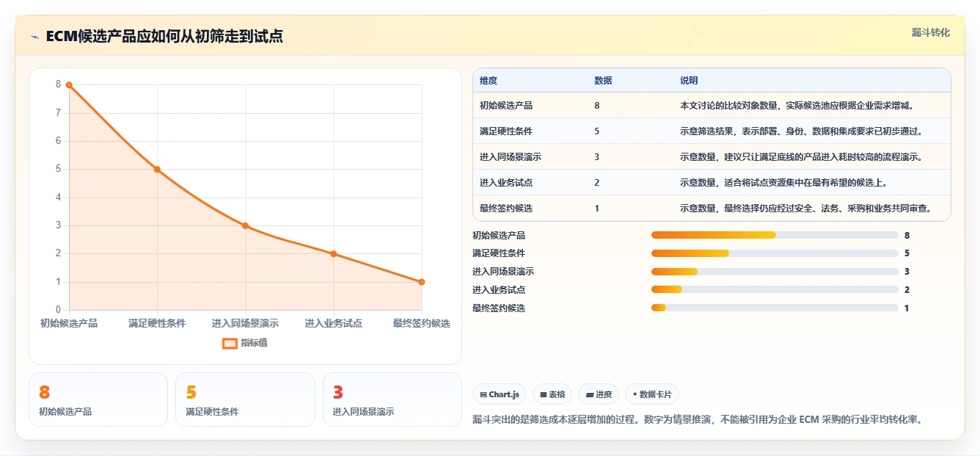
Task: Click the progress bar for 满足硬性条件
Action: tap(775, 253)
